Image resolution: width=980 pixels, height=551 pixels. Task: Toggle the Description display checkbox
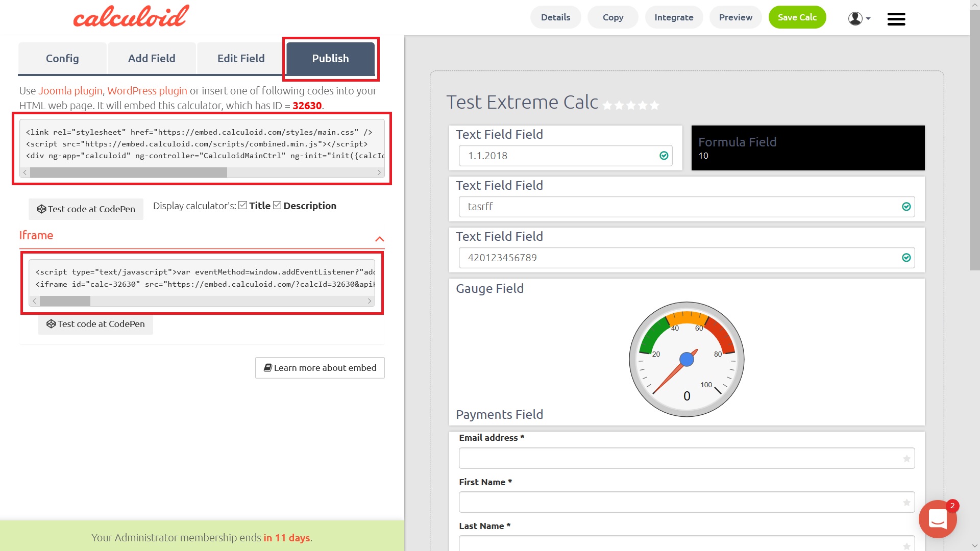[x=277, y=205]
